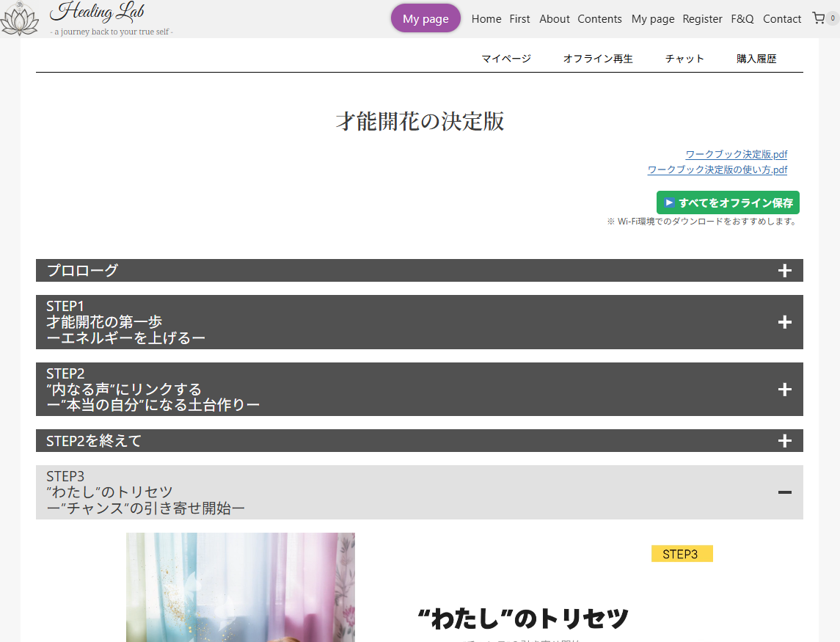Click the play icon on offline save button

point(668,203)
